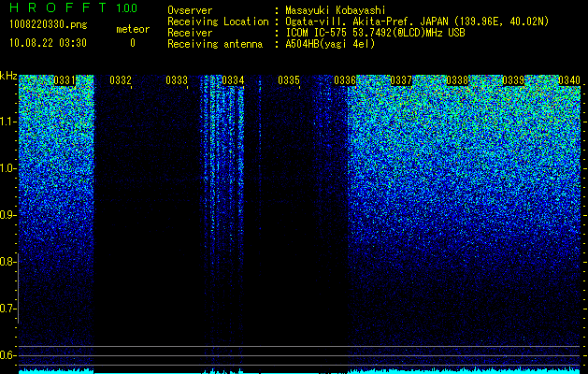This screenshot has height=374, width=588.
Task: Click the meteor count label
Action: [133, 29]
